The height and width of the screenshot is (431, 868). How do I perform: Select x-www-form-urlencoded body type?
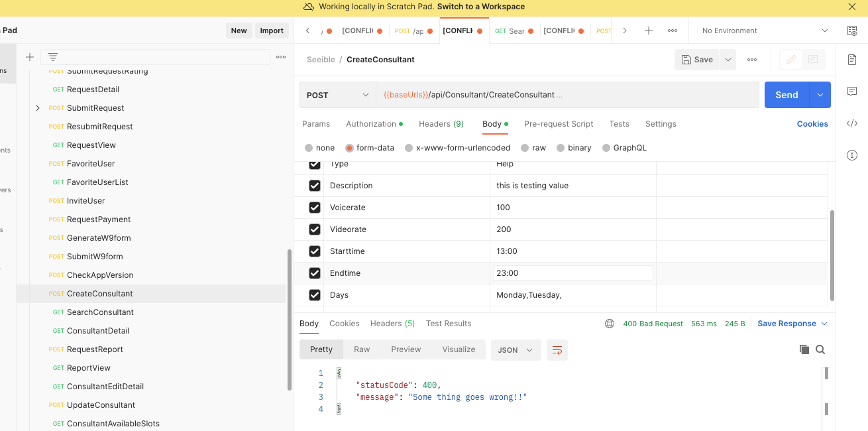tap(409, 148)
